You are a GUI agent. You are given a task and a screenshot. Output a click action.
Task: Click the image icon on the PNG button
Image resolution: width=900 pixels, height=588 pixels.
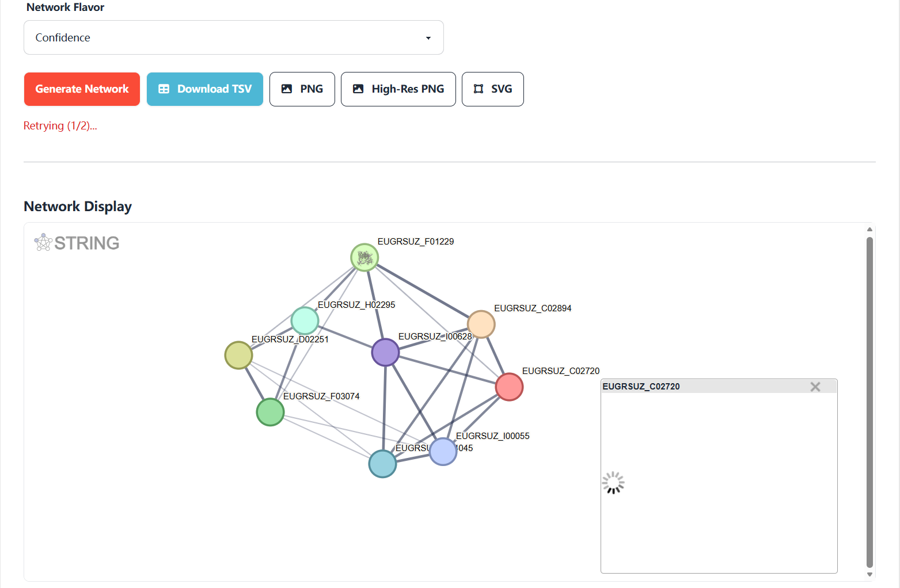pos(287,89)
